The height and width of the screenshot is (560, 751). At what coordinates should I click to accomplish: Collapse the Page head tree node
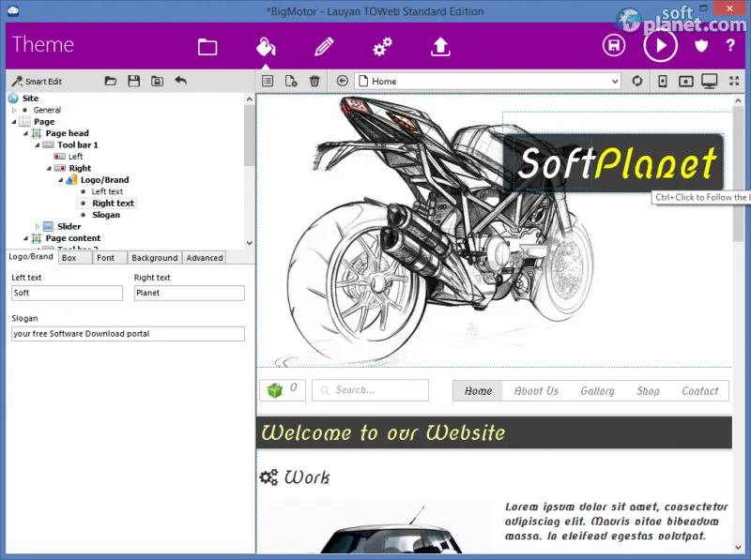point(25,133)
